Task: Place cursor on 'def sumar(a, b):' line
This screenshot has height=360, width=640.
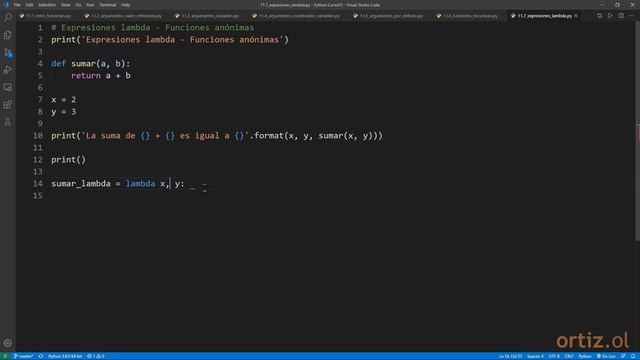Action: [x=91, y=64]
